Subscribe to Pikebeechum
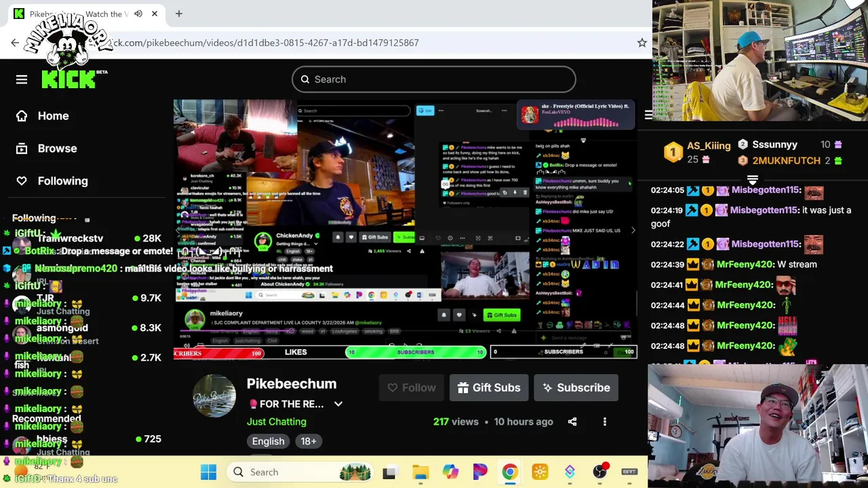The image size is (868, 488). pos(576,388)
